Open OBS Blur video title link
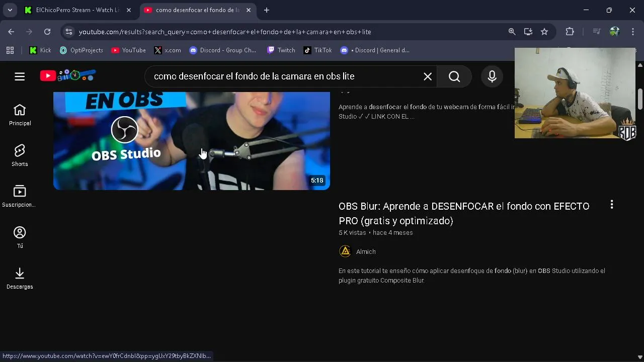This screenshot has height=362, width=644. pos(464,213)
